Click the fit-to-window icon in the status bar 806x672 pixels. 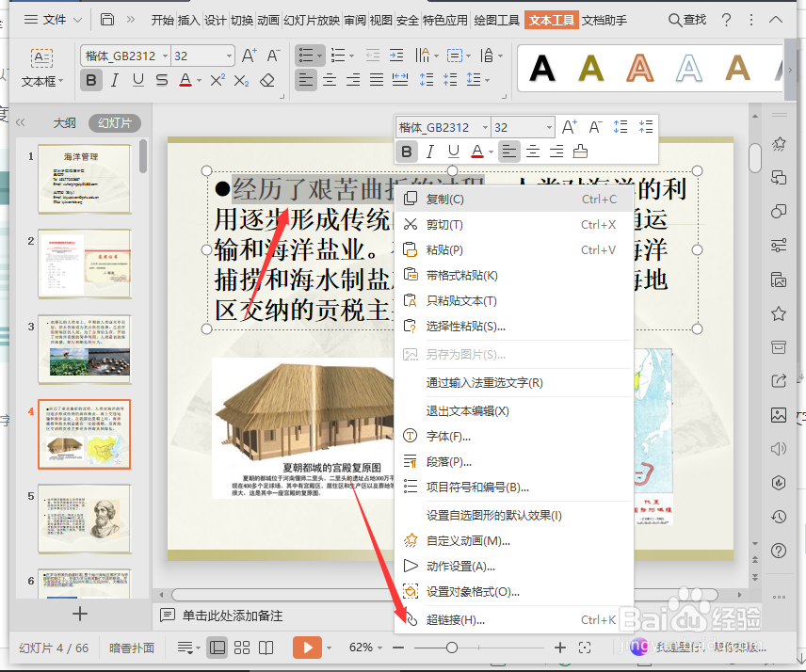click(585, 648)
